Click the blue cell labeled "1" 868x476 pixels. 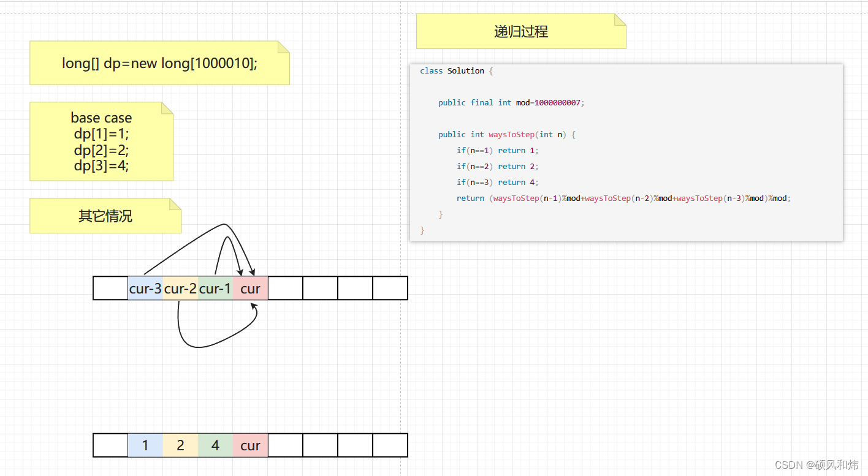point(145,445)
